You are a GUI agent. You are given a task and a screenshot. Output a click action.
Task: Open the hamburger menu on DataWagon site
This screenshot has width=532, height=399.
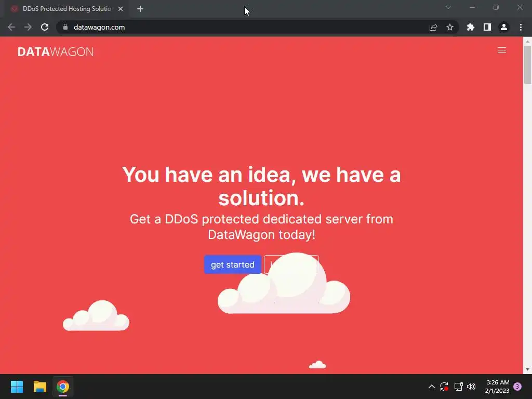point(501,50)
